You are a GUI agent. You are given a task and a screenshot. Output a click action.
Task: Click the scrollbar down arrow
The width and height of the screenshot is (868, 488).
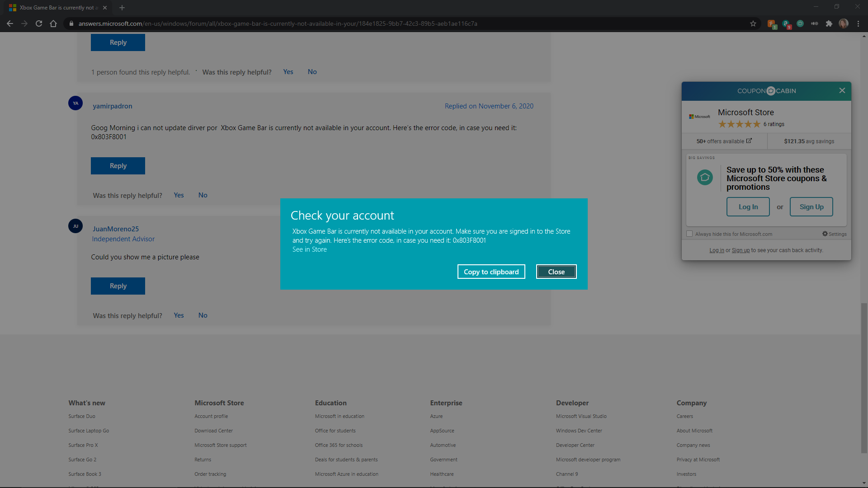(x=864, y=483)
